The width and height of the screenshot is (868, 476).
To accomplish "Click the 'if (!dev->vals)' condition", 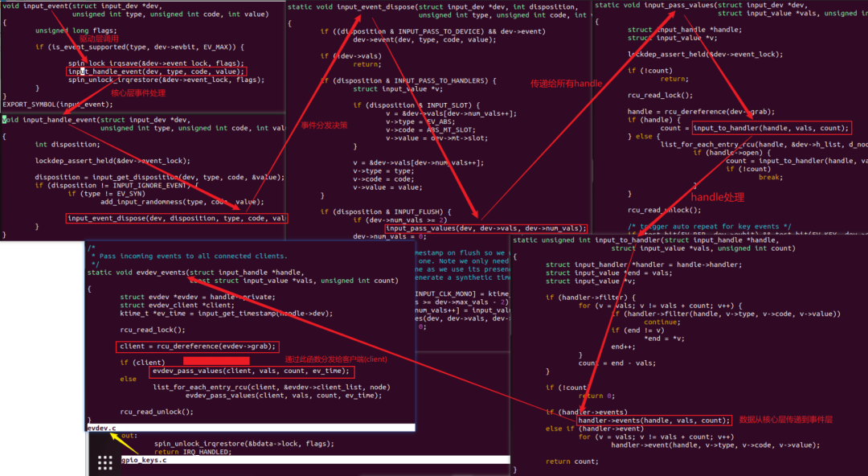I will pyautogui.click(x=351, y=56).
